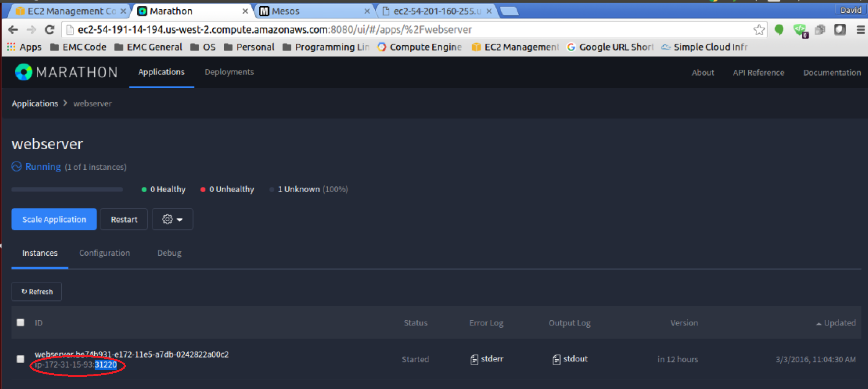Switch to the Deployments nav tab
The height and width of the screenshot is (389, 868).
tap(229, 72)
